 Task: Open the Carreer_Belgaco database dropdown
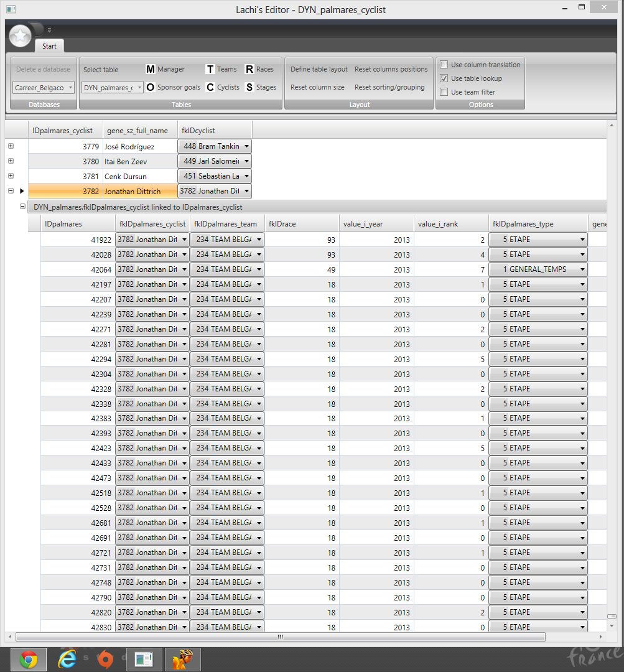click(44, 88)
